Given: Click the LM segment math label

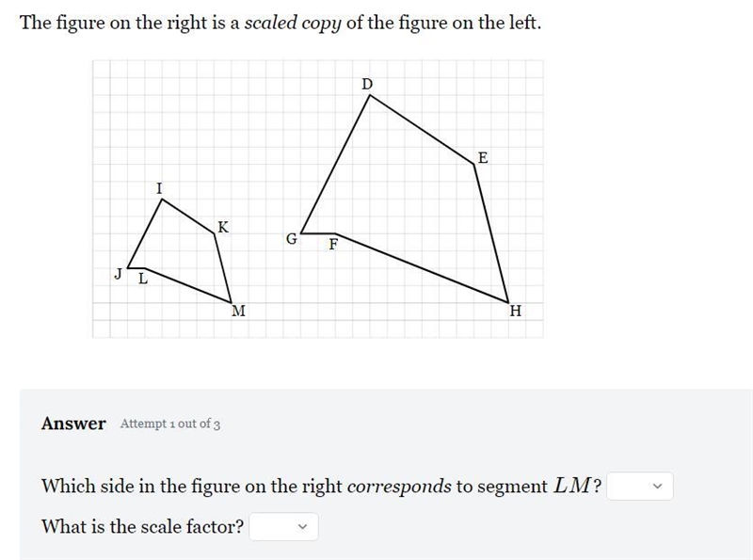Looking at the screenshot, I should (x=571, y=486).
